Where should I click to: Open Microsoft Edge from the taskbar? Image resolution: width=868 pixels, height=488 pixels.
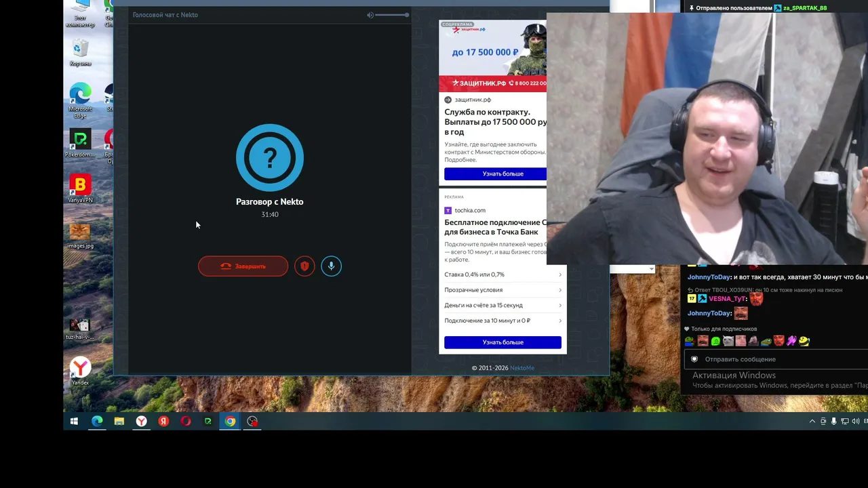tap(97, 422)
